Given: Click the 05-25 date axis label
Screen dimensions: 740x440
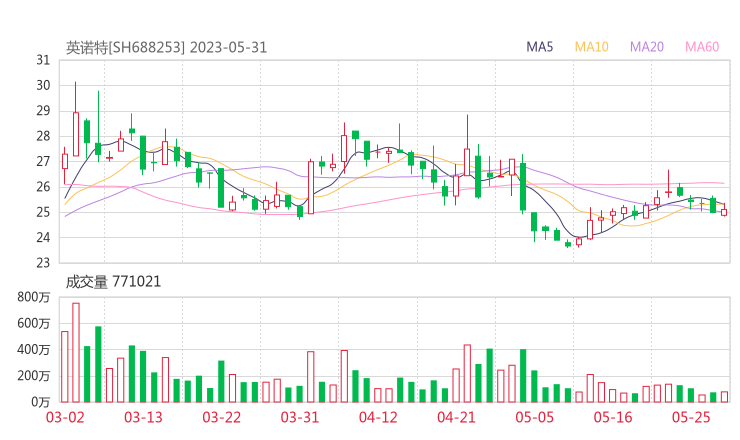Looking at the screenshot, I should coord(691,417).
